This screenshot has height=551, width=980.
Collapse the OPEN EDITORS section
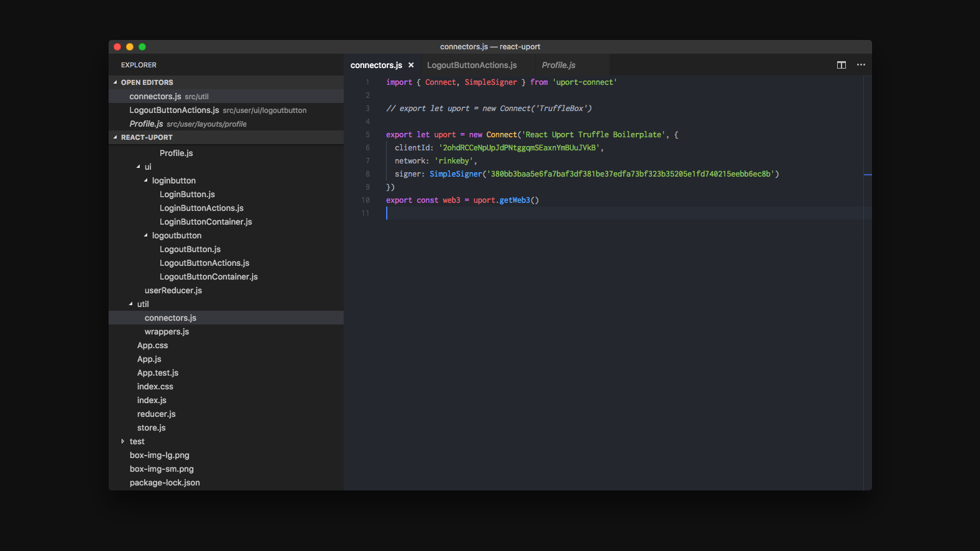(147, 82)
